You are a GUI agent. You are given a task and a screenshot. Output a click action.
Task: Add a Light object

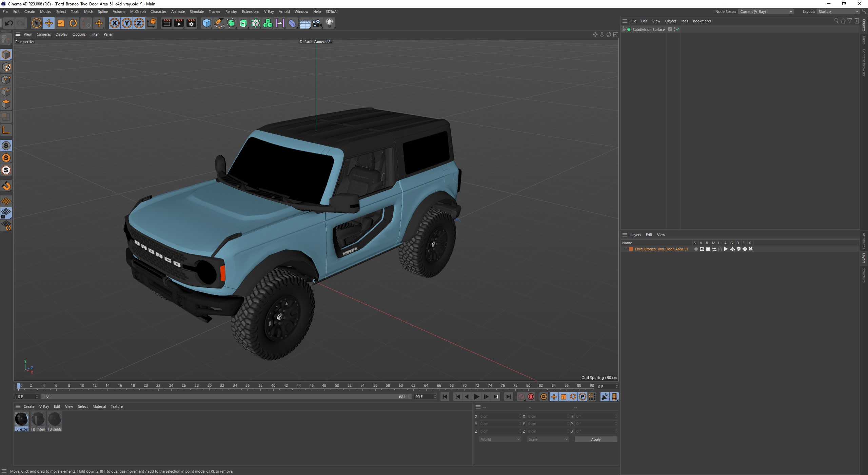(x=330, y=23)
